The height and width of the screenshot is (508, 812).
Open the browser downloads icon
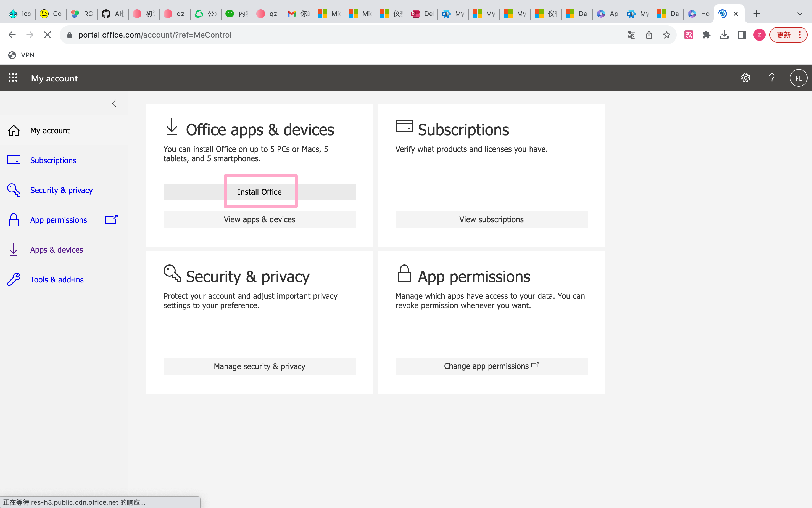[724, 35]
